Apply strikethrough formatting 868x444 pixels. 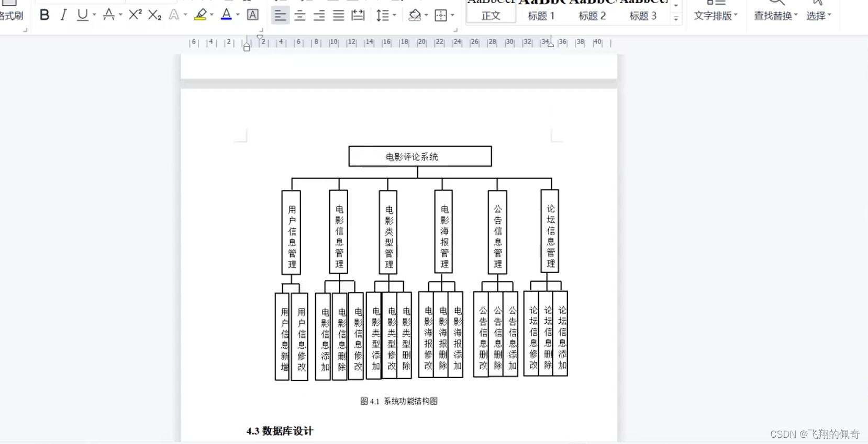[x=108, y=15]
